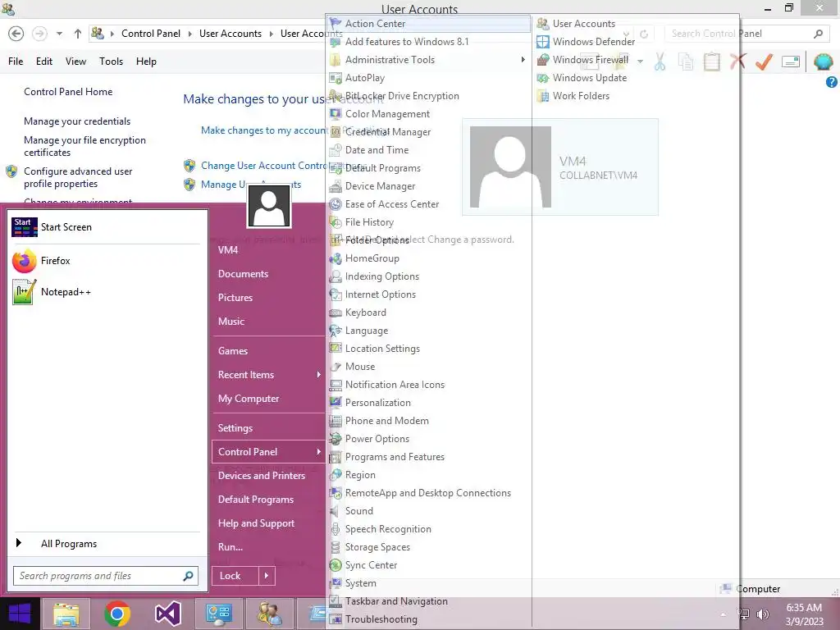Open Start Screen shortcut

(x=106, y=227)
